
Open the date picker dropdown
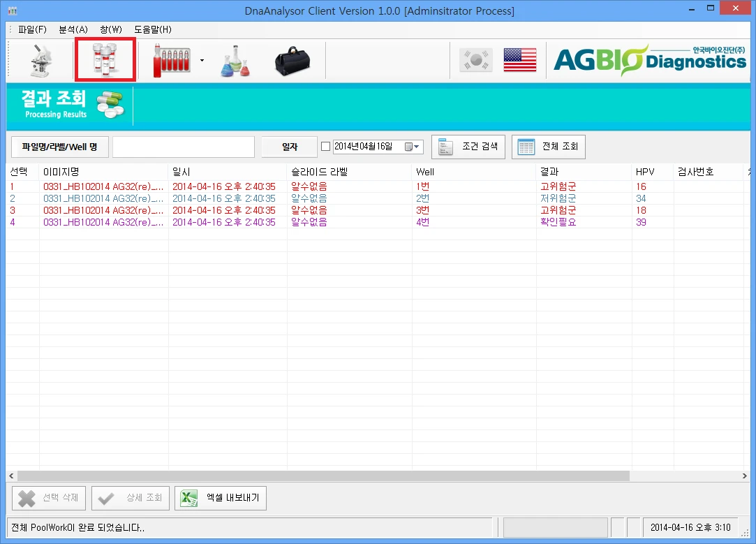coord(413,147)
